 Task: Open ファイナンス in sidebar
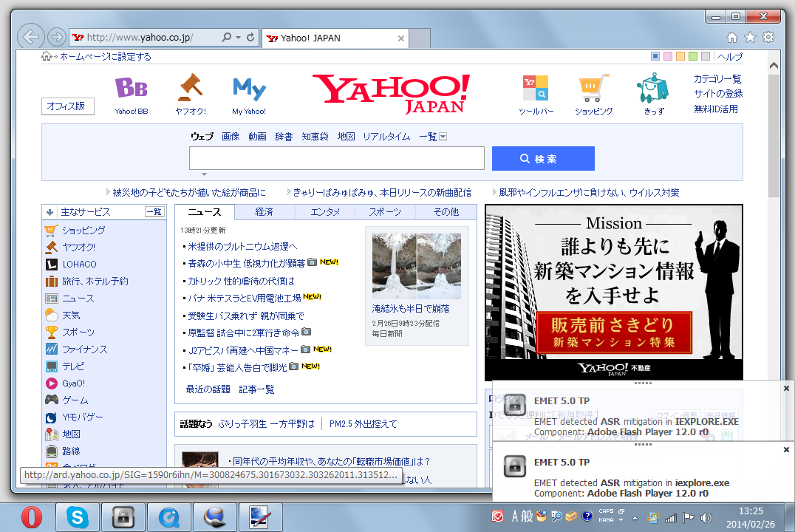(85, 349)
